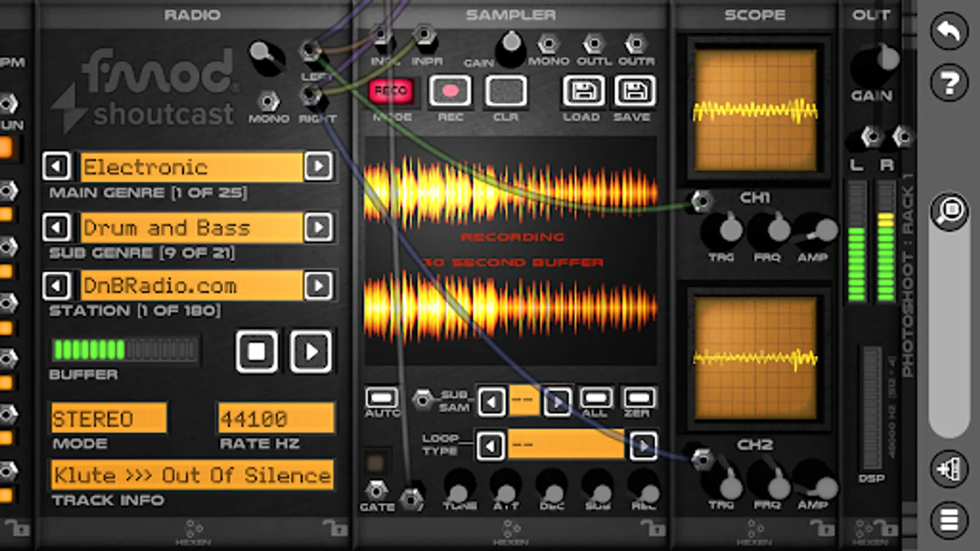
Task: Click the previous loop type arrow
Action: tap(490, 446)
